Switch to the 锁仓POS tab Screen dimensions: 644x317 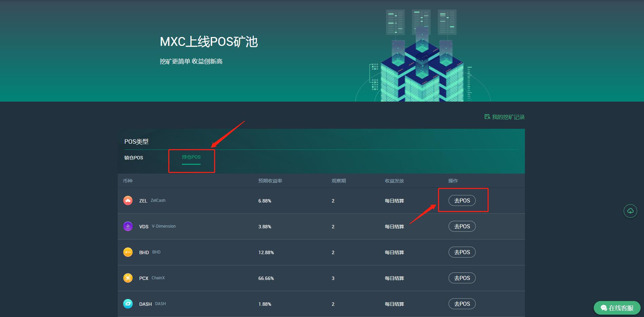tap(134, 158)
